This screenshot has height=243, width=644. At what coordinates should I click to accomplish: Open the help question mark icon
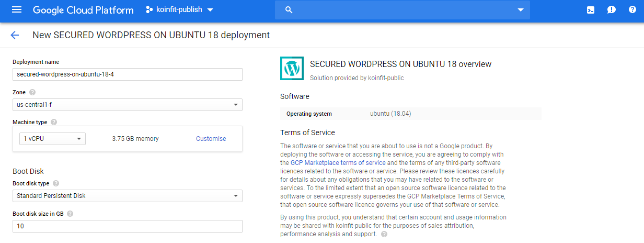pyautogui.click(x=632, y=10)
